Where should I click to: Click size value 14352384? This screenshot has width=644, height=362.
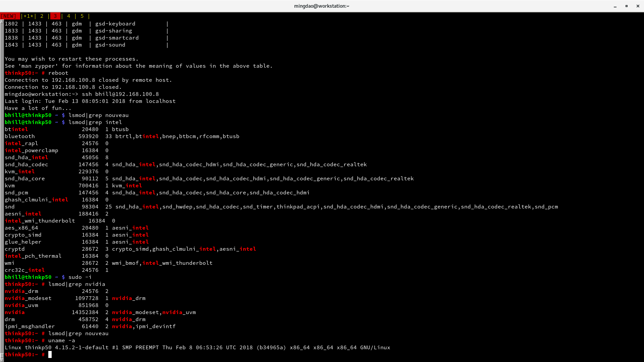(x=85, y=312)
